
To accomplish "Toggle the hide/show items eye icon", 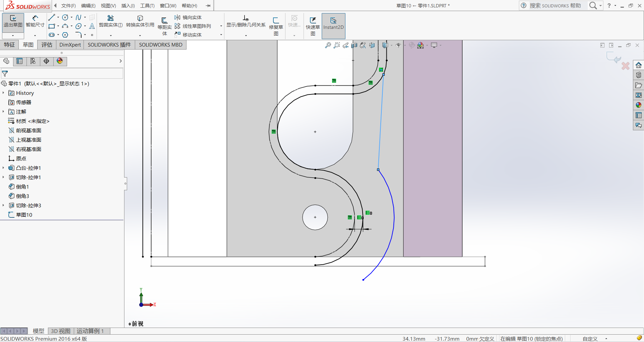I will [x=398, y=45].
